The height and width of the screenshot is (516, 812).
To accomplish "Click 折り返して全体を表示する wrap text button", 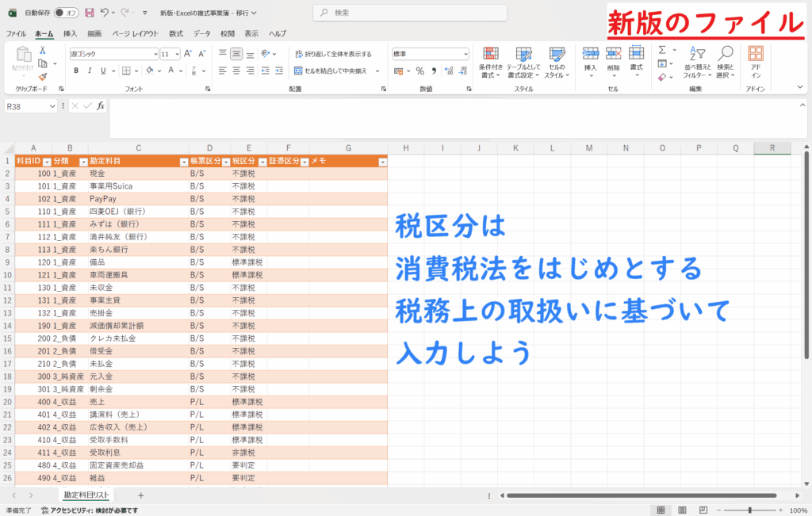I will [334, 54].
